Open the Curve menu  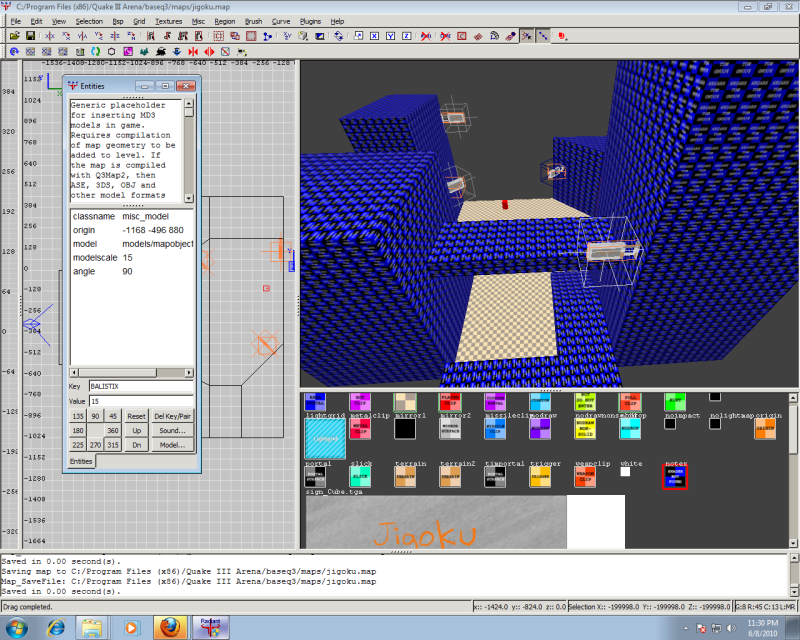click(281, 21)
